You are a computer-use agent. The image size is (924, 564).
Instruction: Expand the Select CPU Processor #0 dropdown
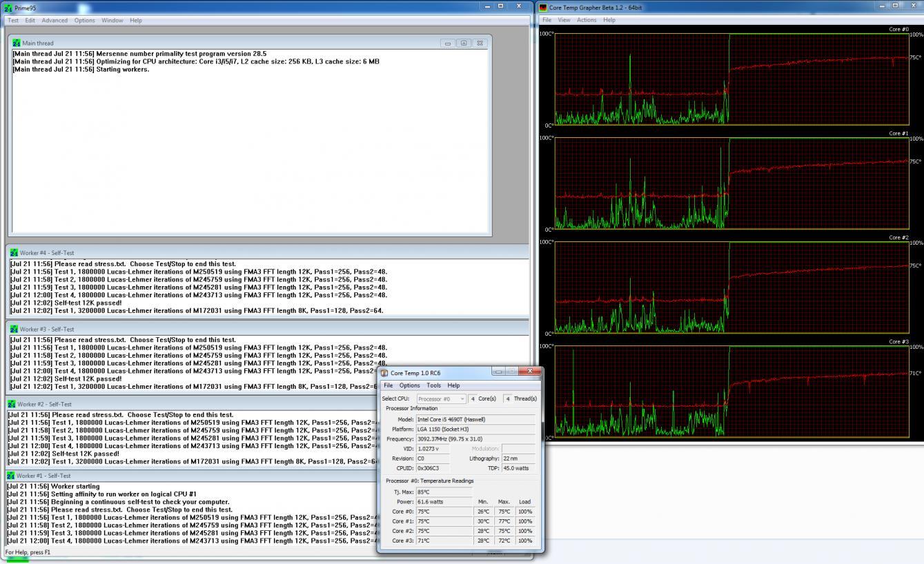point(441,399)
